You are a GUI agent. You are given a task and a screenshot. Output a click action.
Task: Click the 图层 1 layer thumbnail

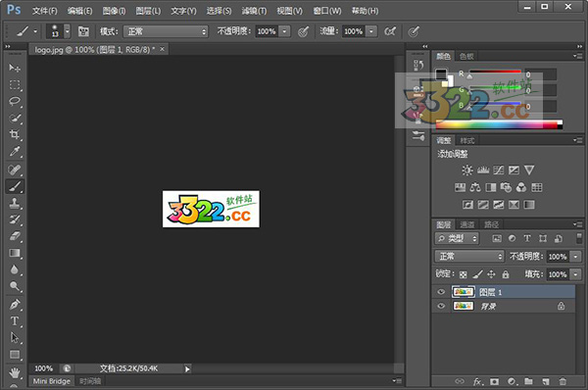click(x=464, y=292)
